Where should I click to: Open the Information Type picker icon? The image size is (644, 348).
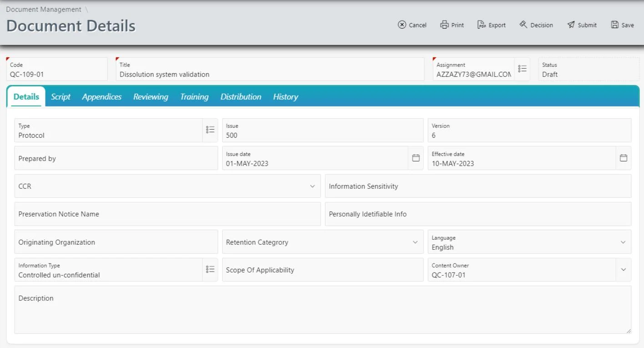click(x=210, y=269)
